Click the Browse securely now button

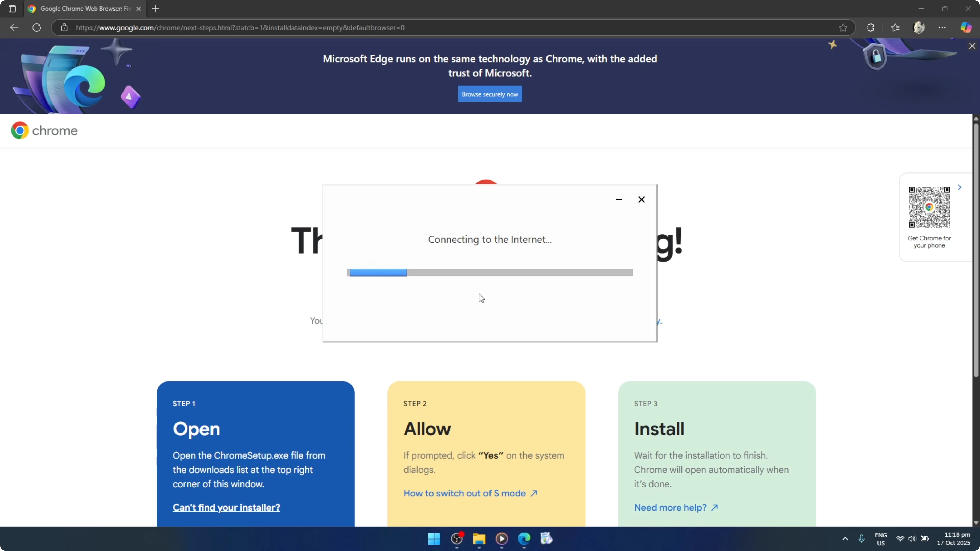[x=490, y=94]
